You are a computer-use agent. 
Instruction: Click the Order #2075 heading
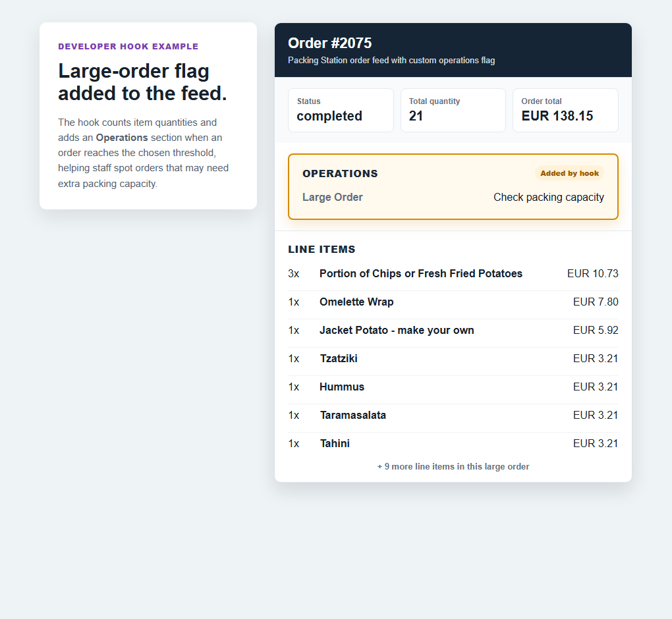coord(329,43)
